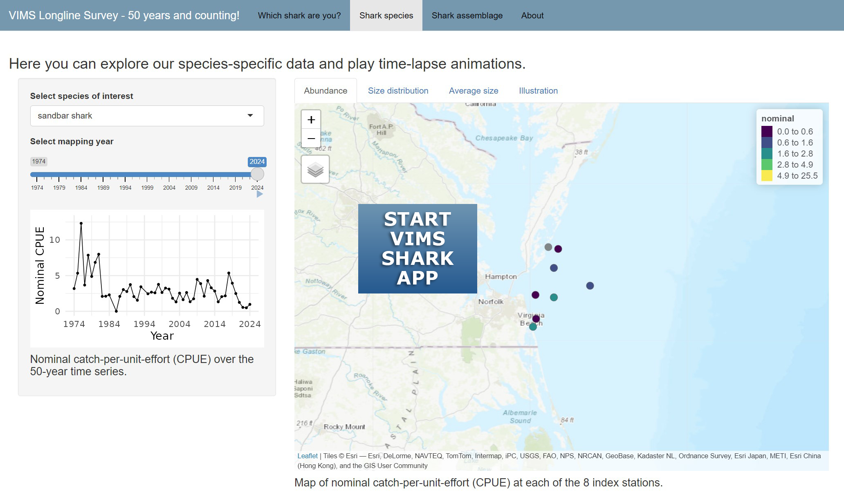Click the VIMS Longline Survey title
The height and width of the screenshot is (504, 844).
(124, 16)
